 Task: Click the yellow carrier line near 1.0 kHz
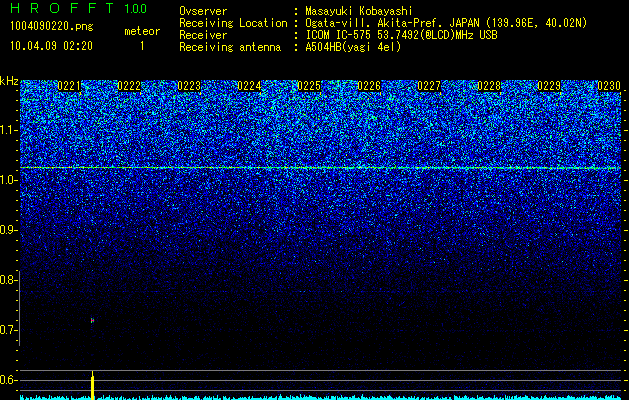coord(320,168)
